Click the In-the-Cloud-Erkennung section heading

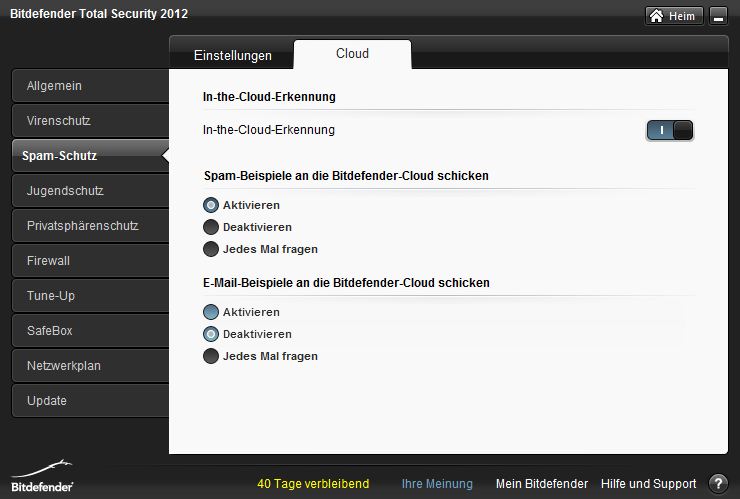point(269,97)
